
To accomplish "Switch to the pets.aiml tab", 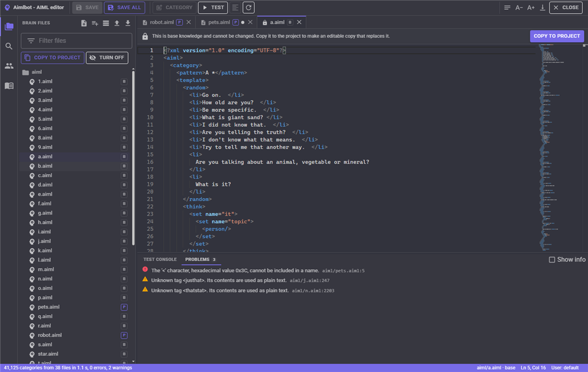I will [x=219, y=22].
